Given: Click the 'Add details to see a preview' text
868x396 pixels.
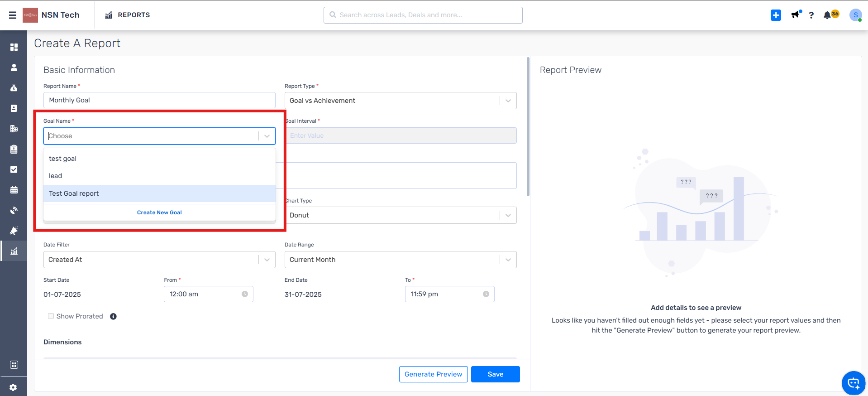Looking at the screenshot, I should [x=696, y=308].
